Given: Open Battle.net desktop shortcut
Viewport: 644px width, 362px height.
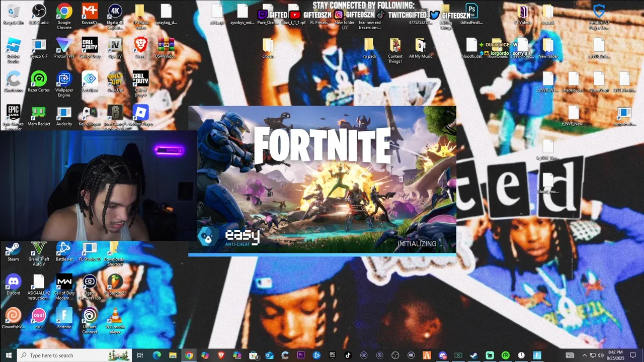Looking at the screenshot, I should (x=64, y=251).
